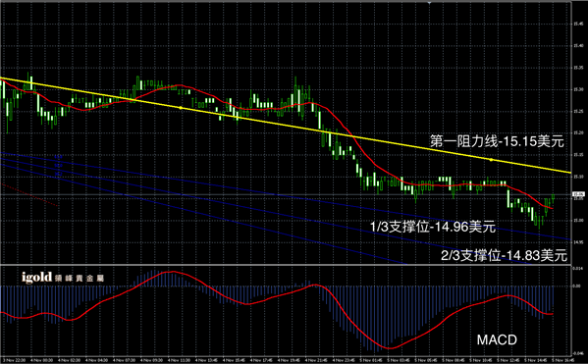Click the latest candlestick at the right end

pyautogui.click(x=553, y=198)
